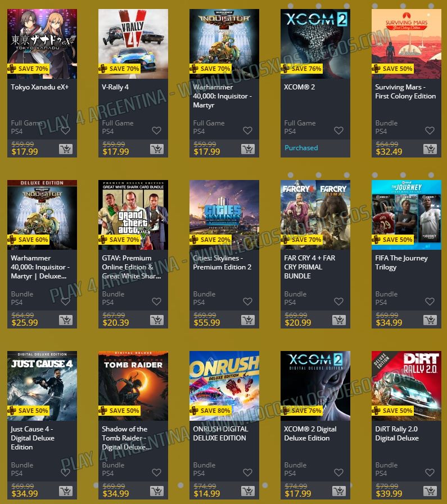Add Cities: Skylines Premium Edition 2 to cart
The width and height of the screenshot is (447, 504).
point(248,320)
